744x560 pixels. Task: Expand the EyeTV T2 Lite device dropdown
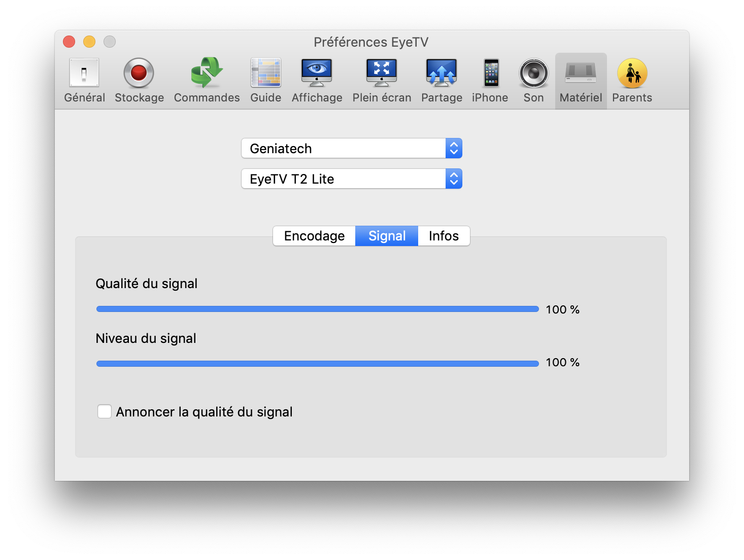tap(352, 179)
